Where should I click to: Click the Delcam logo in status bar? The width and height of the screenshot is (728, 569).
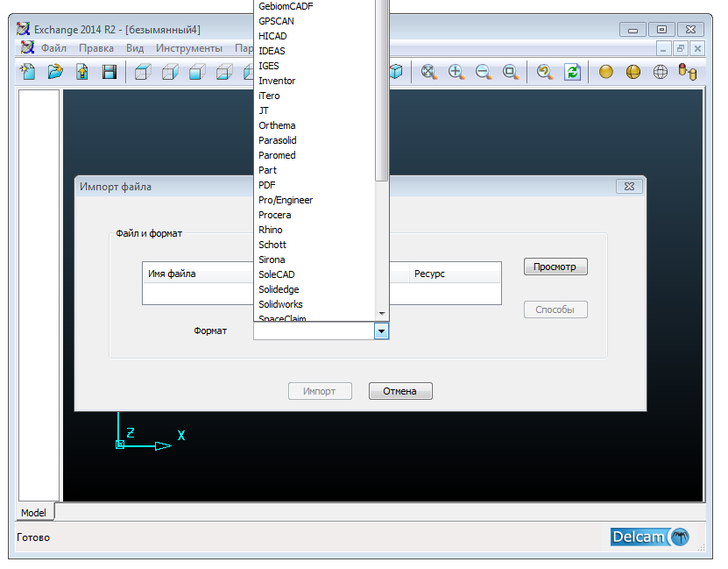(x=650, y=537)
